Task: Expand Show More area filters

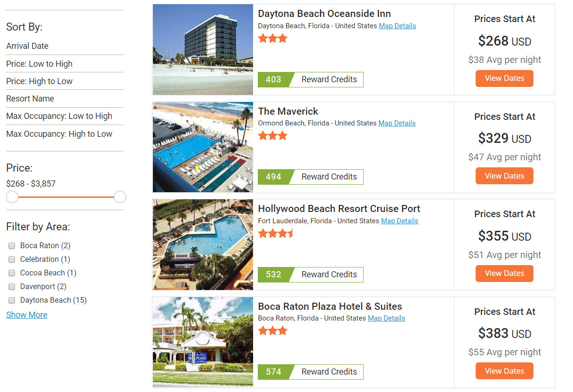Action: [x=26, y=314]
